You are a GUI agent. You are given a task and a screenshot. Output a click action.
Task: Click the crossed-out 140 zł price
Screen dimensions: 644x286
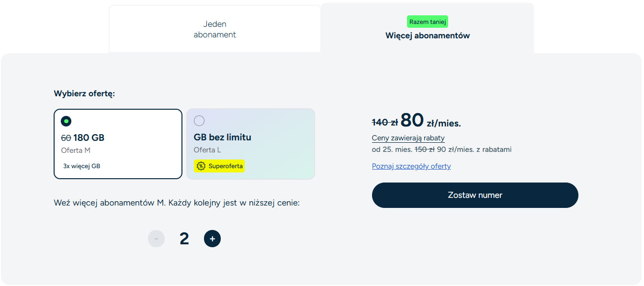(x=384, y=123)
